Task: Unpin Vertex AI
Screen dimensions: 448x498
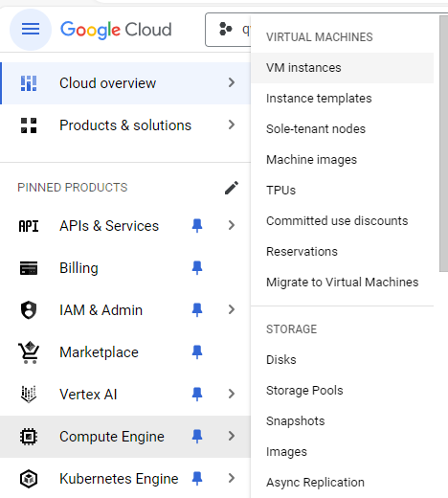Action: click(x=197, y=395)
